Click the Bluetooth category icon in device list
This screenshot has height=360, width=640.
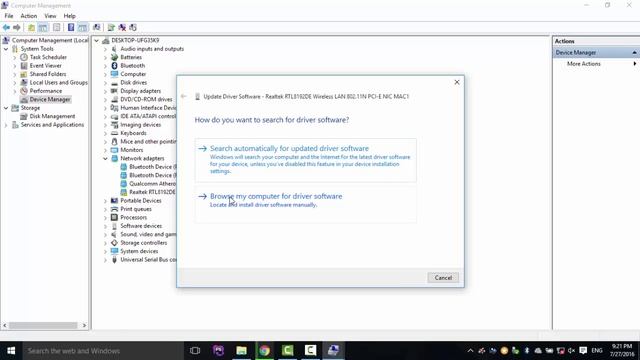click(115, 65)
